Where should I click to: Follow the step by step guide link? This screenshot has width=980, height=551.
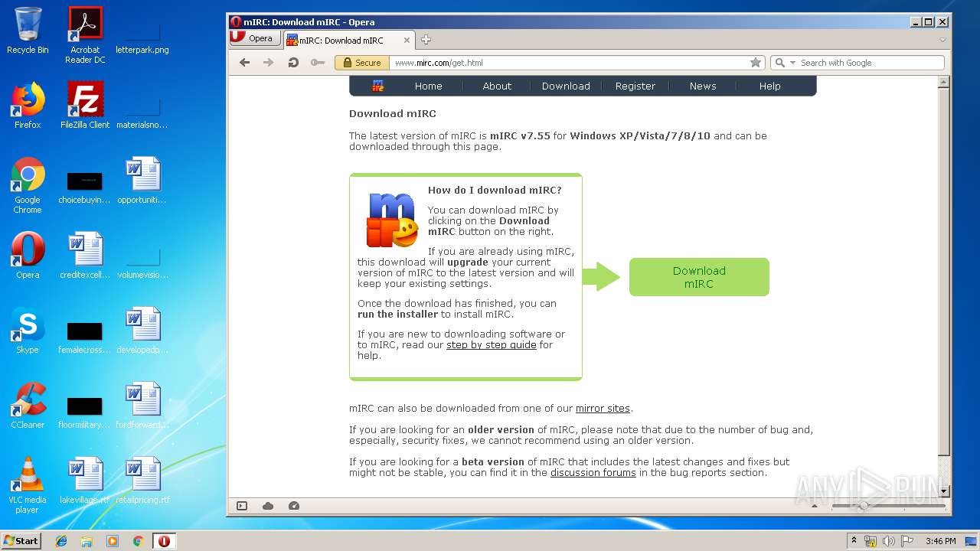coord(492,345)
